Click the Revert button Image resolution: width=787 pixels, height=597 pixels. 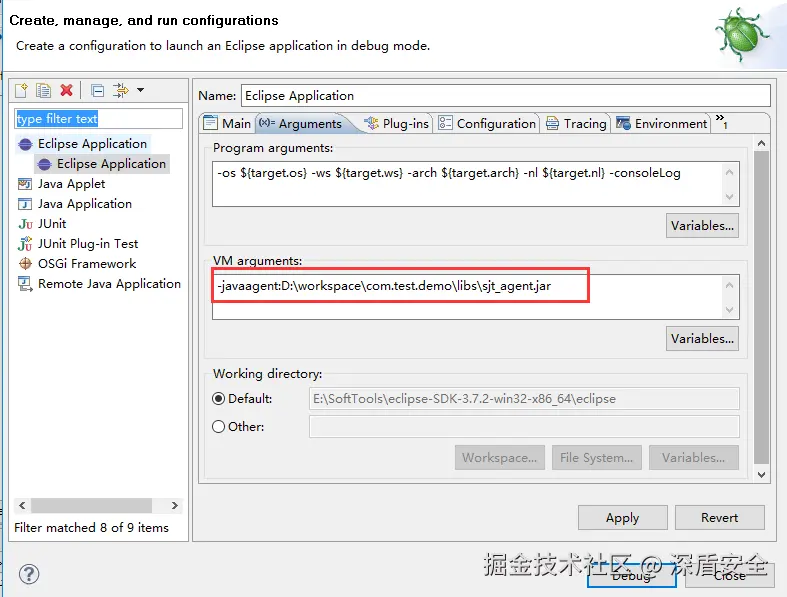tap(719, 518)
